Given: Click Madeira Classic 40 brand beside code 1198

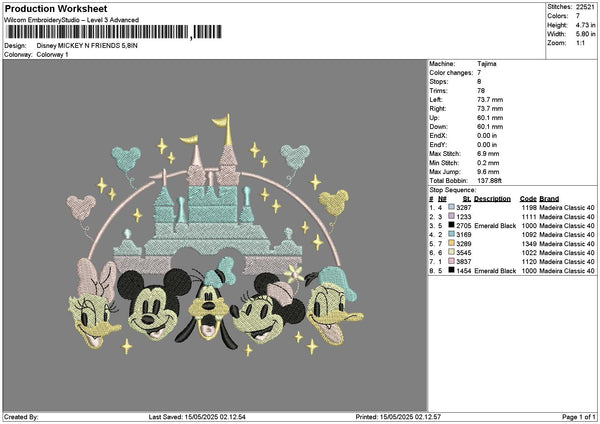Looking at the screenshot, I should click(567, 208).
